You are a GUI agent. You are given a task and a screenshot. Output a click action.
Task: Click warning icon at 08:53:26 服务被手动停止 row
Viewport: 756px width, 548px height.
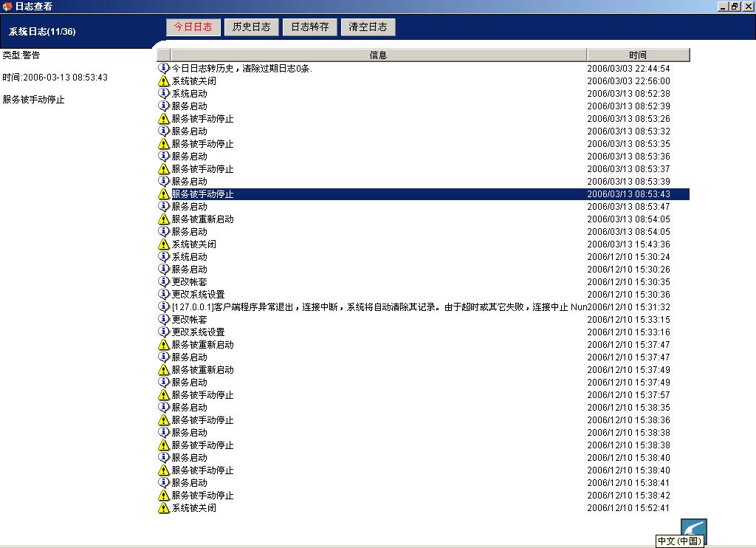click(164, 118)
